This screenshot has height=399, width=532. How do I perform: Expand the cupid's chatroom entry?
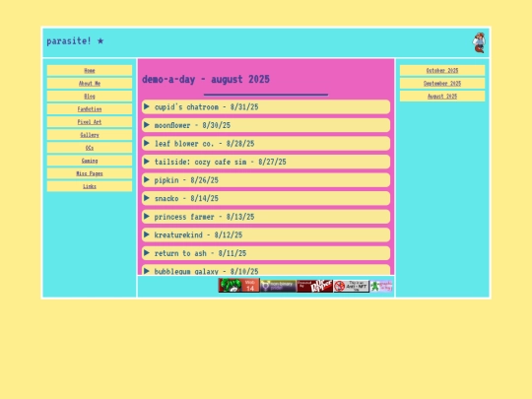coord(266,106)
